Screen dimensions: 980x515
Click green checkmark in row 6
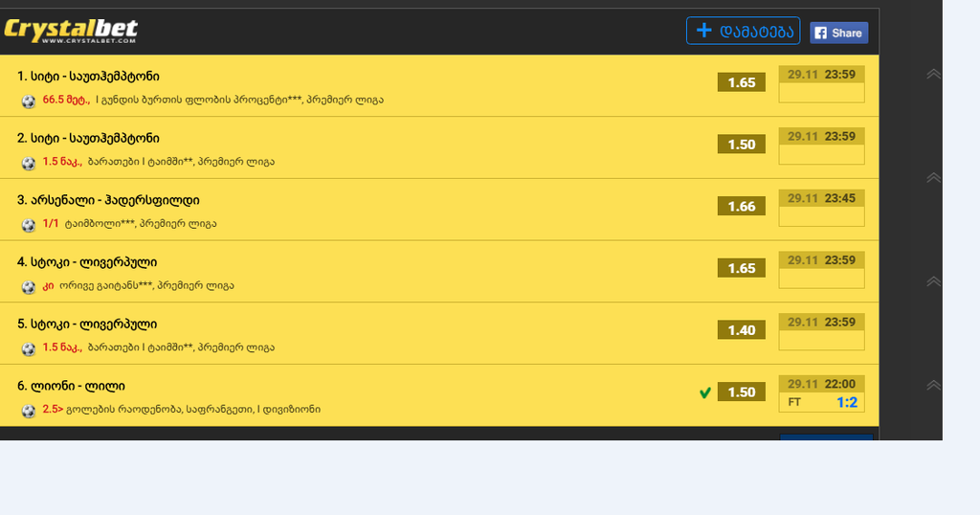[705, 392]
